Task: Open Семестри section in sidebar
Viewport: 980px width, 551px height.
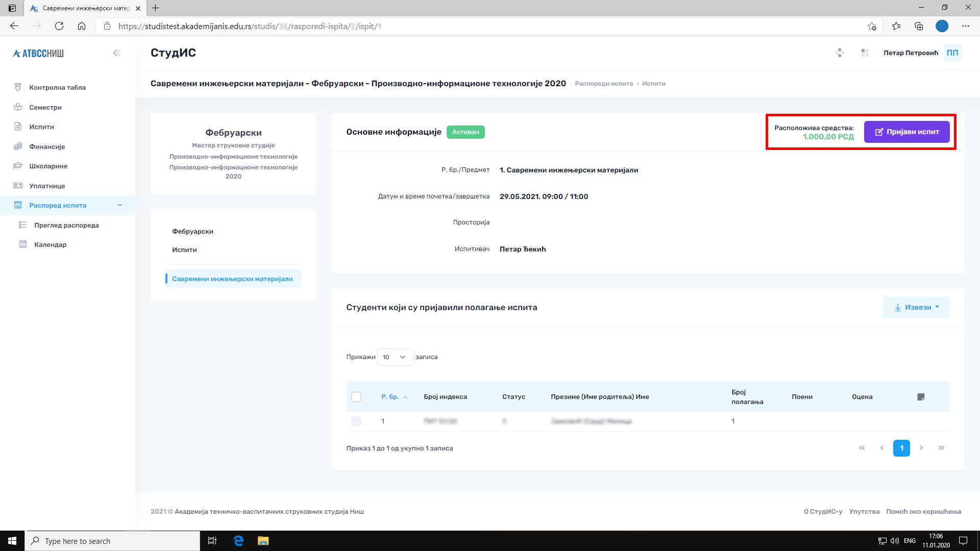Action: click(x=45, y=107)
